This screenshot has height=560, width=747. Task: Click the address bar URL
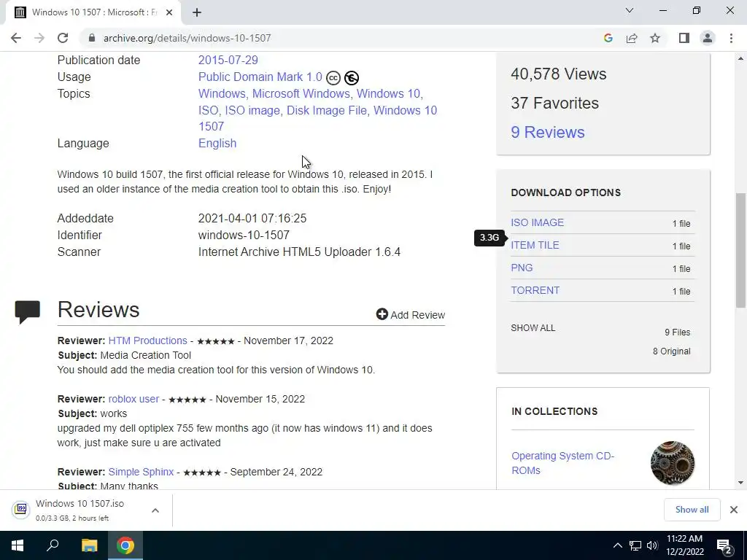coord(187,38)
